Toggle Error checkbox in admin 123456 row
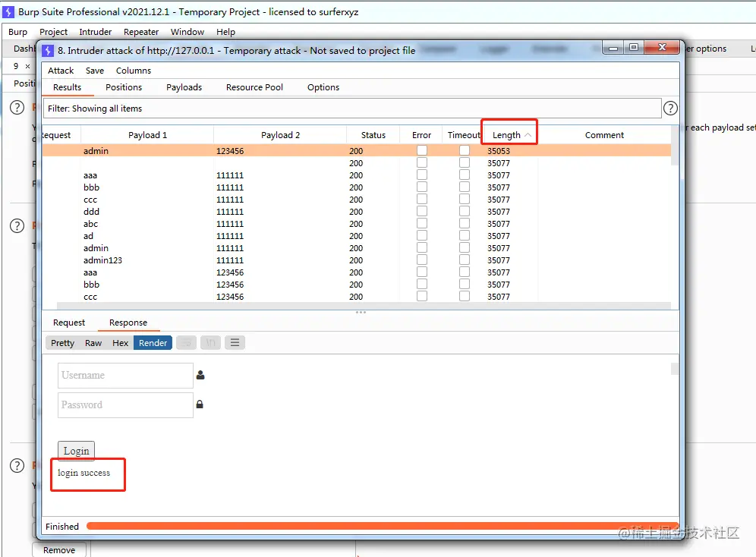This screenshot has height=557, width=756. click(422, 150)
